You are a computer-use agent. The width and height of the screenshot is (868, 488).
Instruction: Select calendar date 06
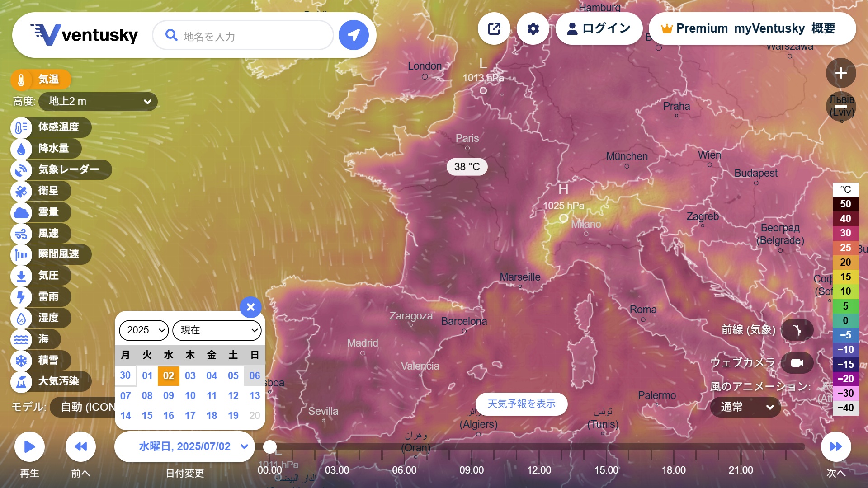pyautogui.click(x=255, y=376)
